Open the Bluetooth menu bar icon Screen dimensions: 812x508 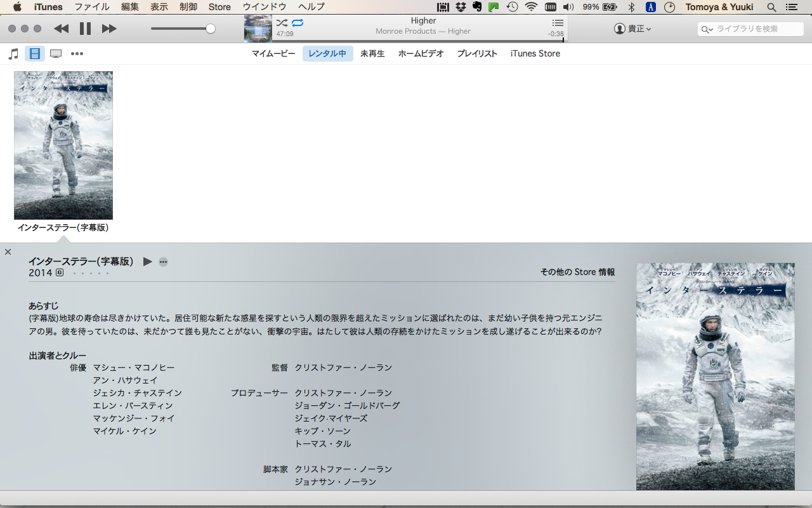[631, 7]
